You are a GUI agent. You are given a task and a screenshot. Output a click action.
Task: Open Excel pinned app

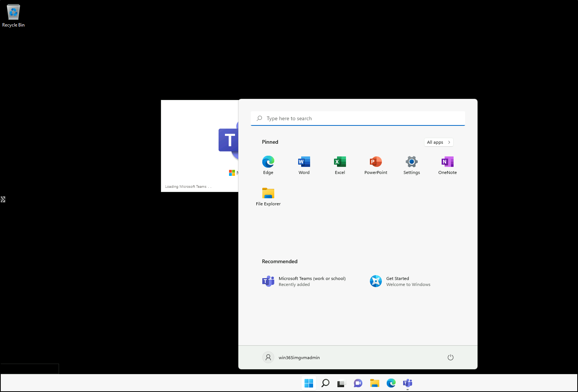[340, 165]
